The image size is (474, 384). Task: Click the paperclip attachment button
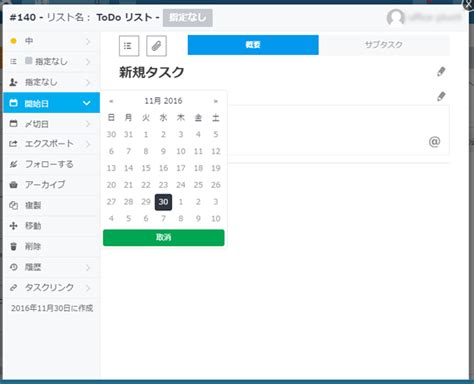pos(156,46)
